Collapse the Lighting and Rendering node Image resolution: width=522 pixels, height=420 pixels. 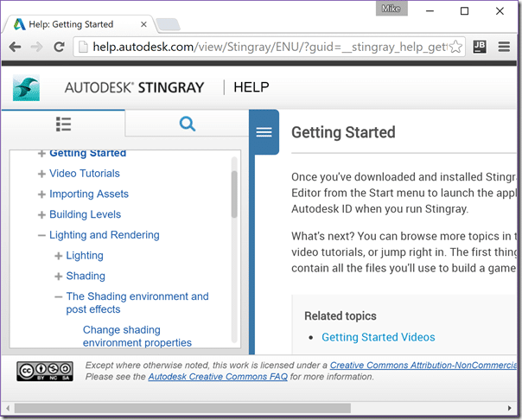click(x=41, y=235)
